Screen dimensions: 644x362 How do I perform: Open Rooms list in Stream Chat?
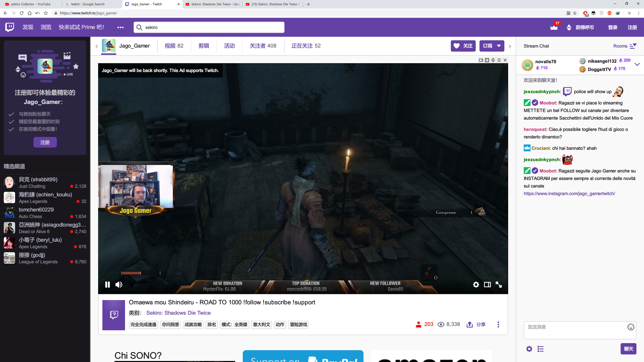625,46
